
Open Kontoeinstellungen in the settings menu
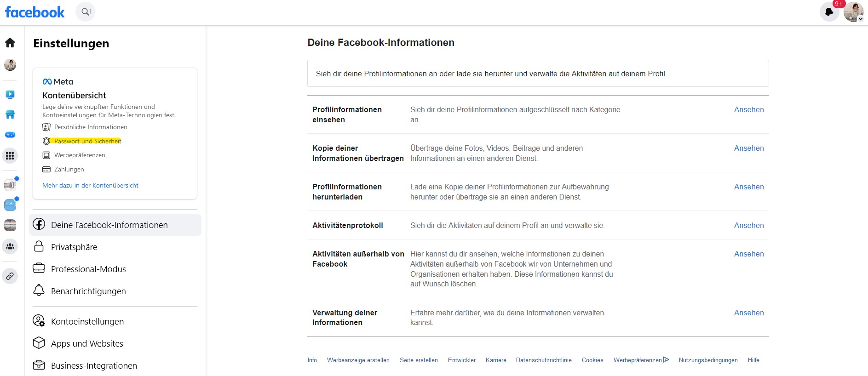(87, 321)
